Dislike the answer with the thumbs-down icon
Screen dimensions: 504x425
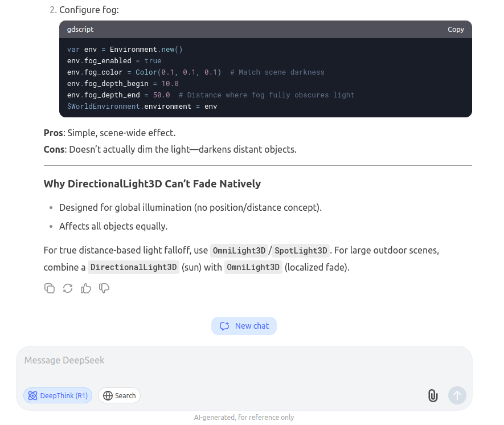coord(104,288)
